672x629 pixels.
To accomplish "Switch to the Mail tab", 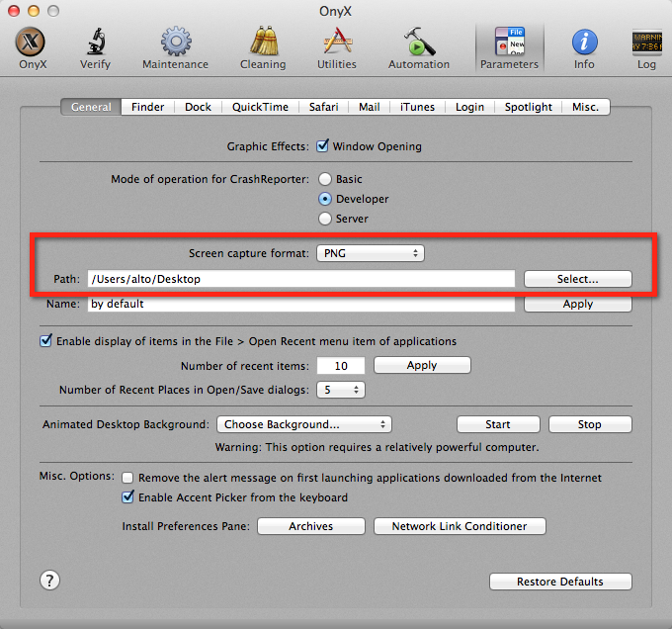I will pos(370,107).
